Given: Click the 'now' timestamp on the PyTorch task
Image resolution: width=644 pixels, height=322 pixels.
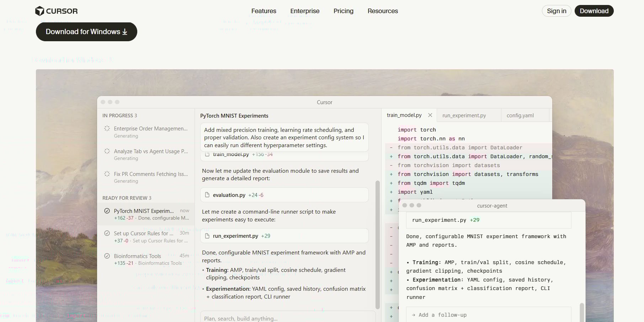Looking at the screenshot, I should click(x=185, y=211).
